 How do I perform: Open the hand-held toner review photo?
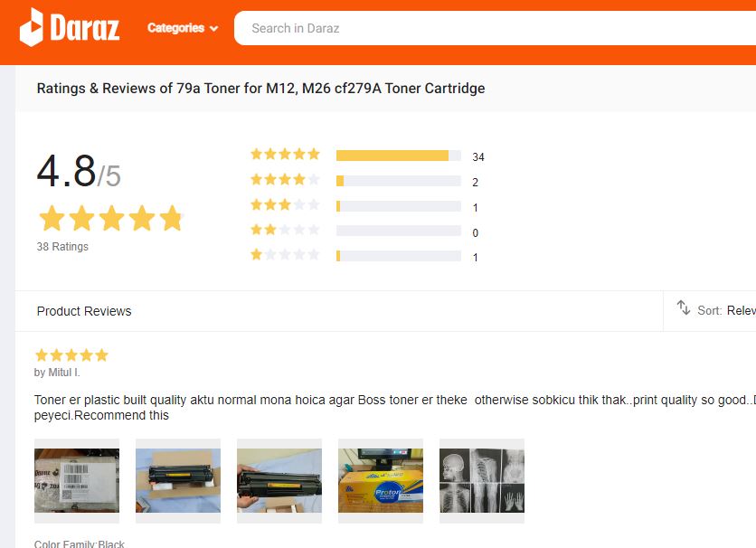pyautogui.click(x=279, y=481)
